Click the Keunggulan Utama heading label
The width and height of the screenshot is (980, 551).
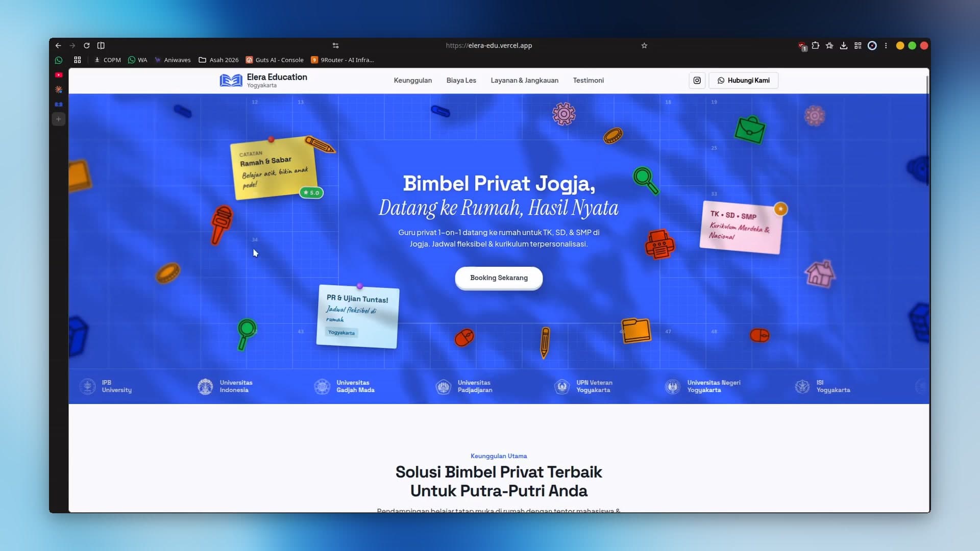(x=499, y=456)
